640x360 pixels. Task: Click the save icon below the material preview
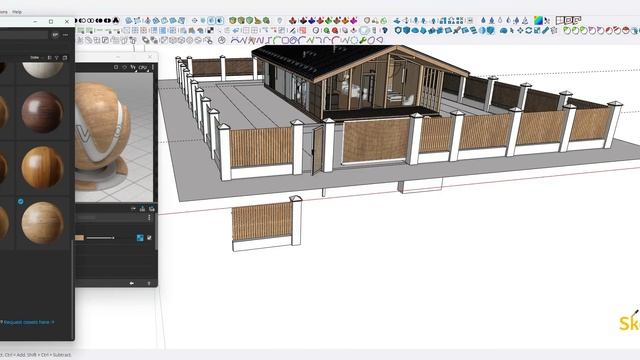pos(142,209)
